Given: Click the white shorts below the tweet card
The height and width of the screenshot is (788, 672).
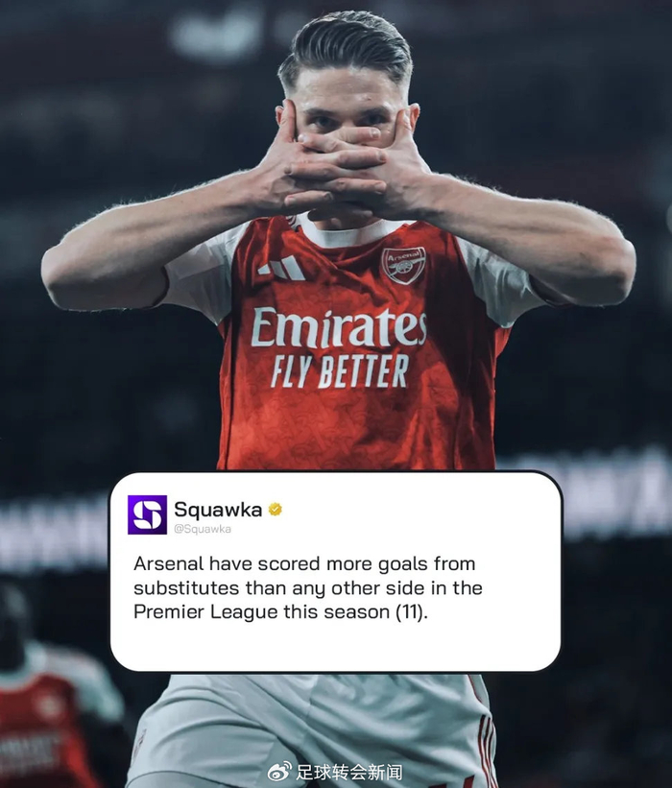Looking at the screenshot, I should coord(312,728).
